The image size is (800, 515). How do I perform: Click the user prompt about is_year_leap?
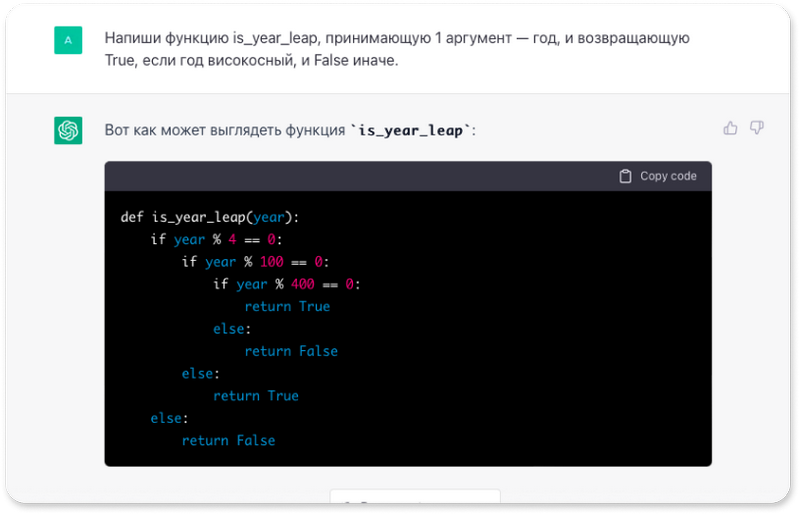pyautogui.click(x=396, y=49)
